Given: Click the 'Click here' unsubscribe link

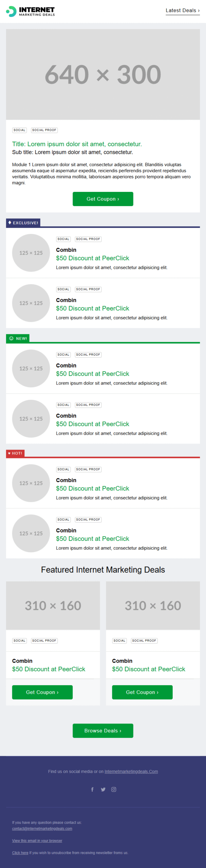Looking at the screenshot, I should tap(20, 853).
